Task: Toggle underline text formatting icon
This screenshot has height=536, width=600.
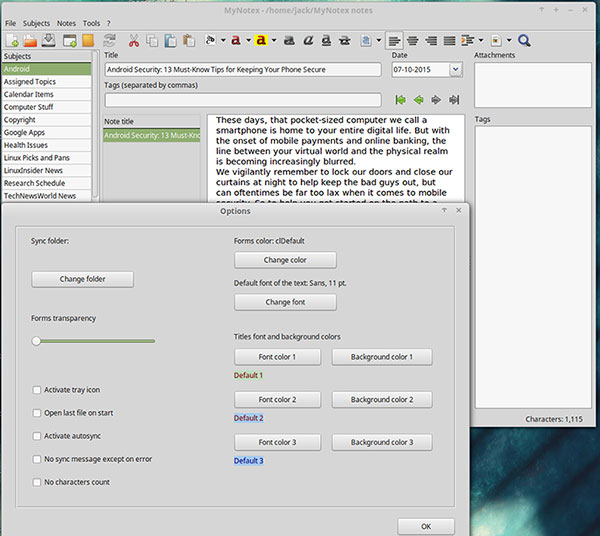Action: pos(326,40)
